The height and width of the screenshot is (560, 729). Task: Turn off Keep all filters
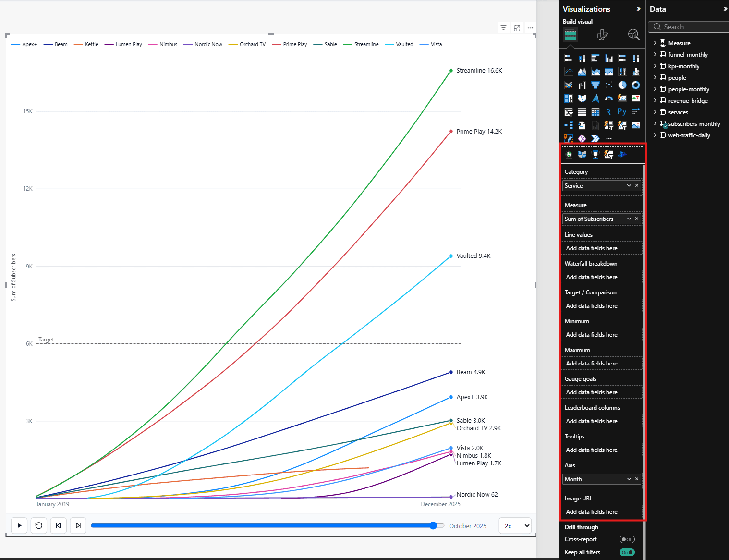(x=627, y=552)
